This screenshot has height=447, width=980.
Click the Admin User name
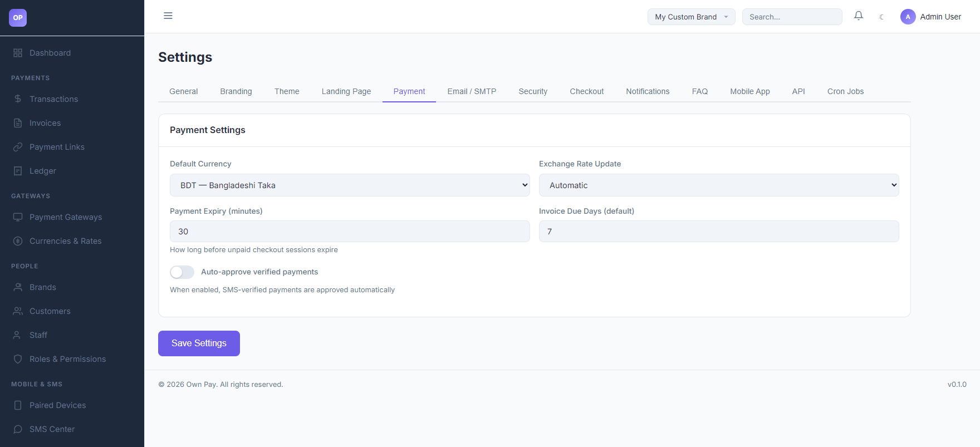940,17
